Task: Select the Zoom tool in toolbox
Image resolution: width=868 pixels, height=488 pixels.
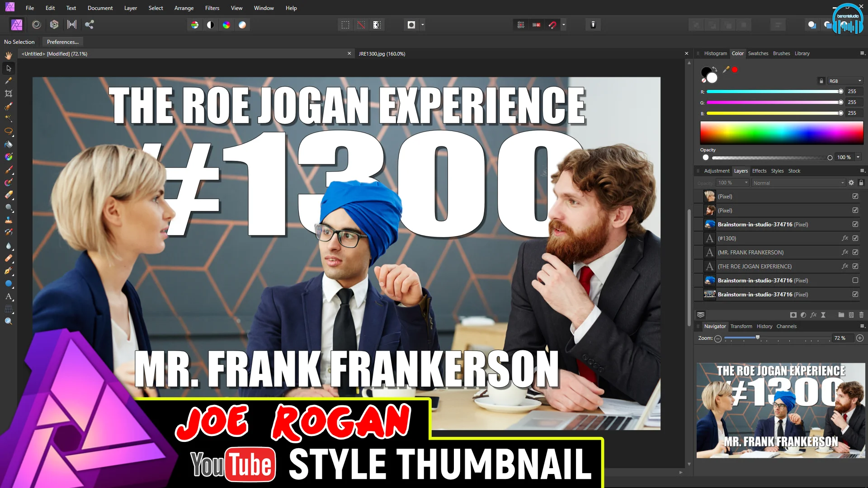Action: coord(9,321)
